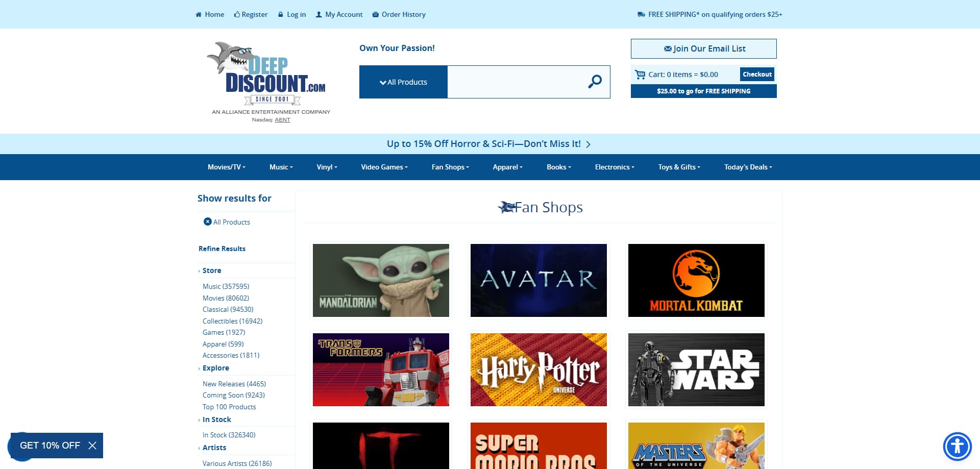
Task: Close the GET 10% OFF popup
Action: click(92, 446)
